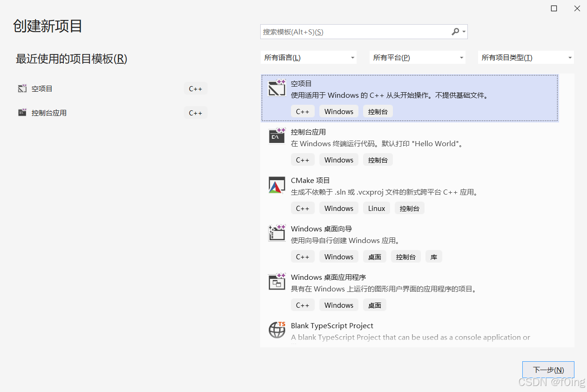Viewport: 587px width, 392px height.
Task: Click the C++ tag under CMake 项目
Action: [x=303, y=208]
